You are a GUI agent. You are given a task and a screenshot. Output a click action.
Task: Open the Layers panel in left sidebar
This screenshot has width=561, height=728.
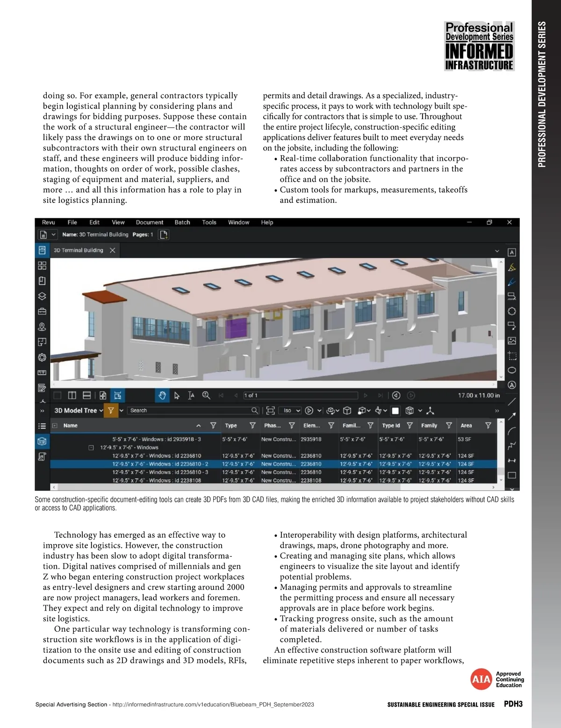click(42, 296)
